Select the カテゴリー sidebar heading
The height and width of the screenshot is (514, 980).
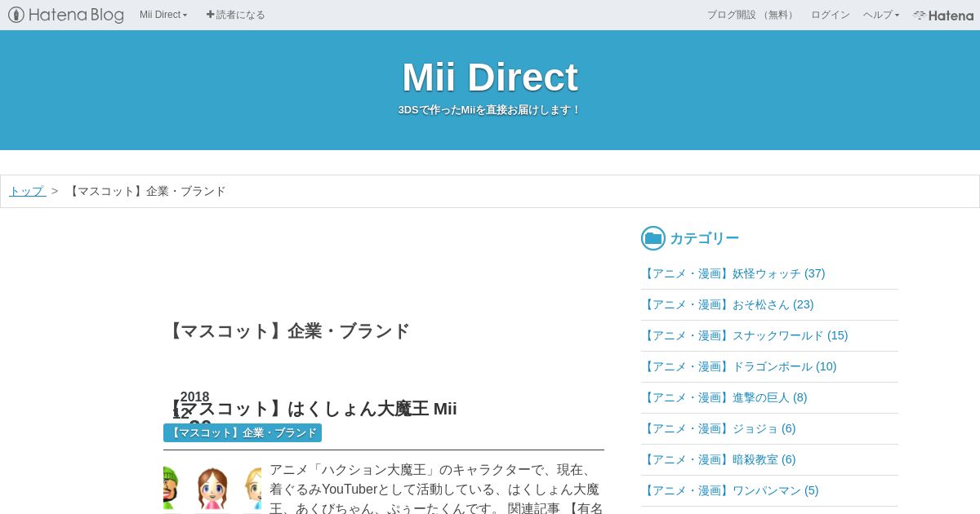point(704,238)
